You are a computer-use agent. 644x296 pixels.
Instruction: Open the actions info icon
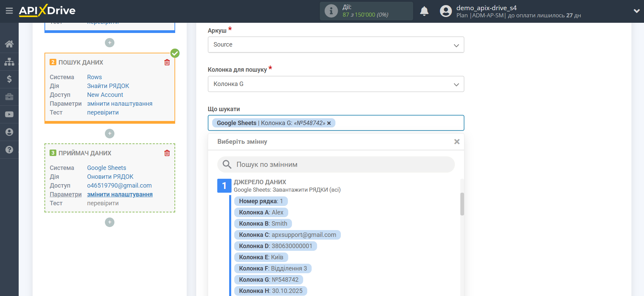pyautogui.click(x=331, y=11)
